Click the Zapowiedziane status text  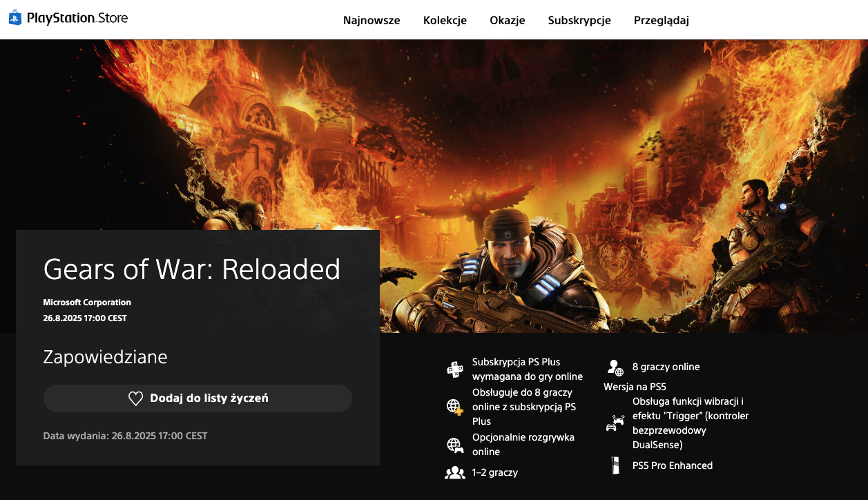point(105,357)
